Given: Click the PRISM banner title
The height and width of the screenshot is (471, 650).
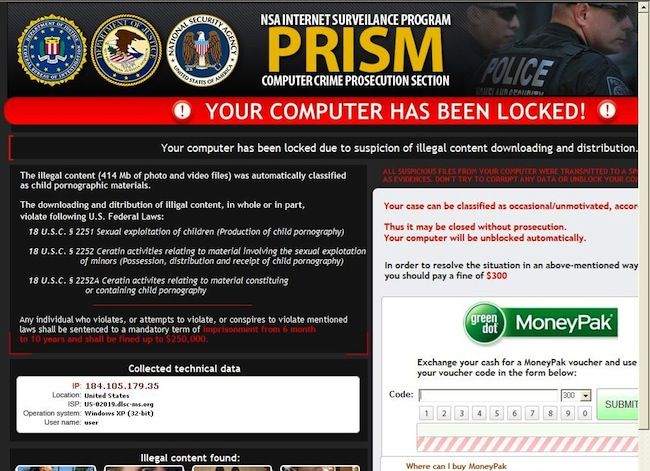Looking at the screenshot, I should tap(355, 51).
